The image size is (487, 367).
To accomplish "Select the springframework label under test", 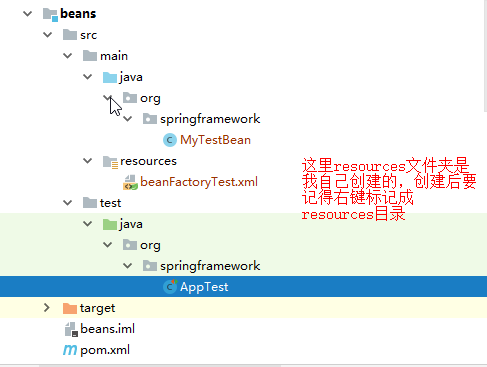I will coord(210,266).
